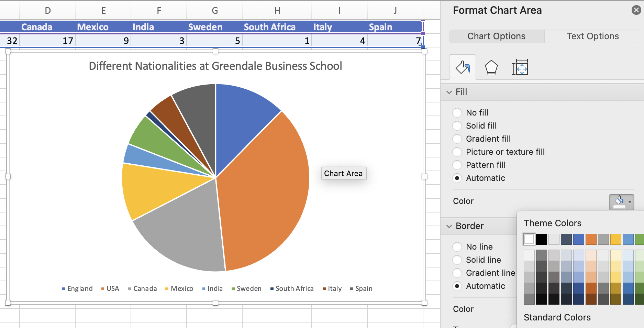Select Solid line under Border

pyautogui.click(x=457, y=260)
